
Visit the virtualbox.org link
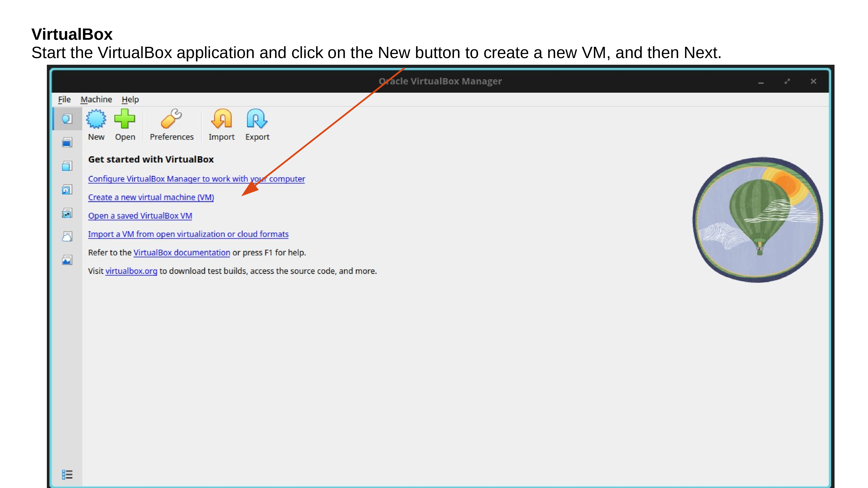pyautogui.click(x=131, y=271)
